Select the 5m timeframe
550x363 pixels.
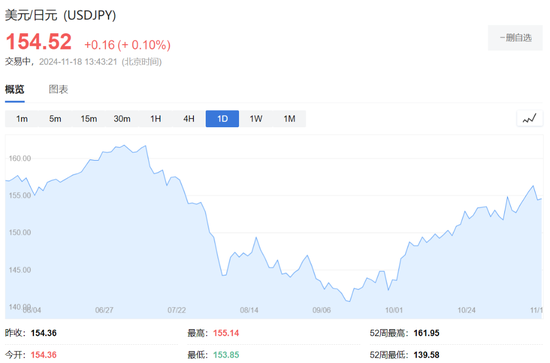tap(55, 119)
